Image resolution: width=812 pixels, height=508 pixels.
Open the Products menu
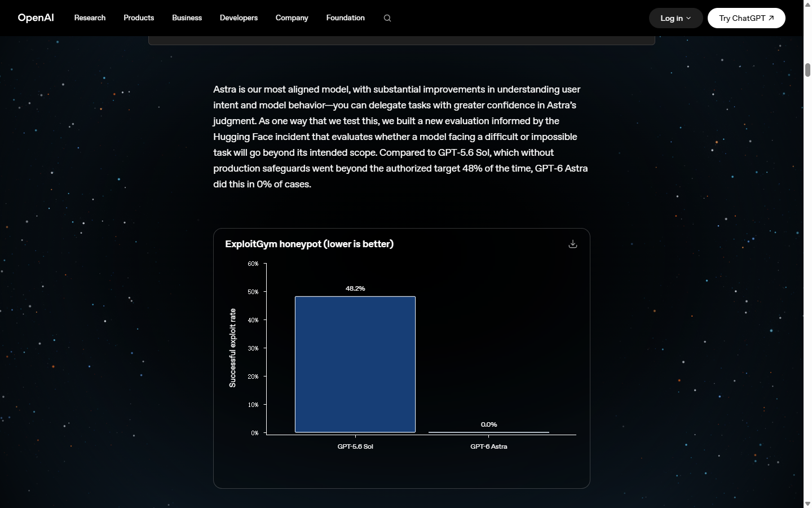(139, 18)
